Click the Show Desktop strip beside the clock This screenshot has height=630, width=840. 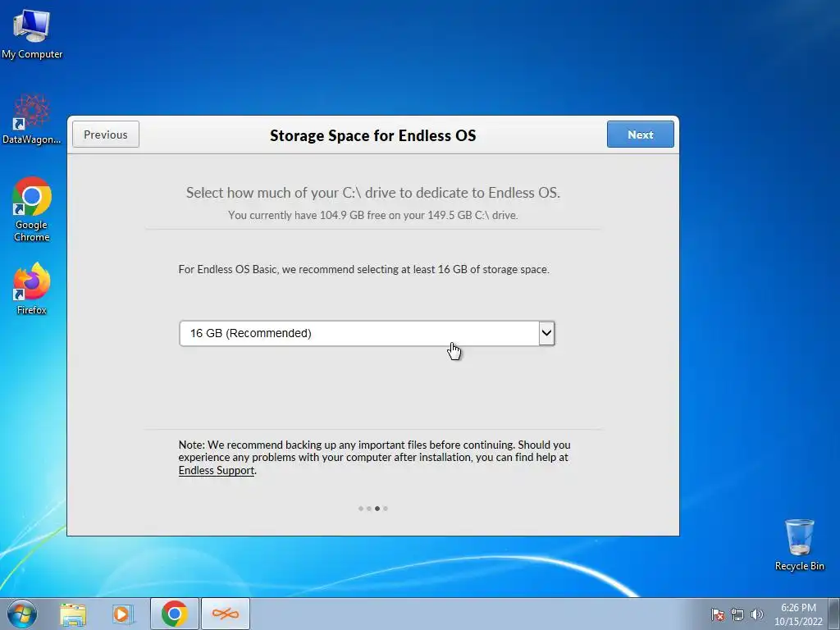coord(834,614)
